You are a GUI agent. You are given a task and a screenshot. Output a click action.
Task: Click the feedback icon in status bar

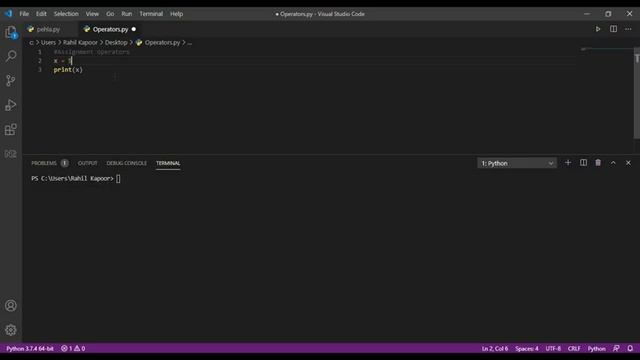tap(616, 348)
